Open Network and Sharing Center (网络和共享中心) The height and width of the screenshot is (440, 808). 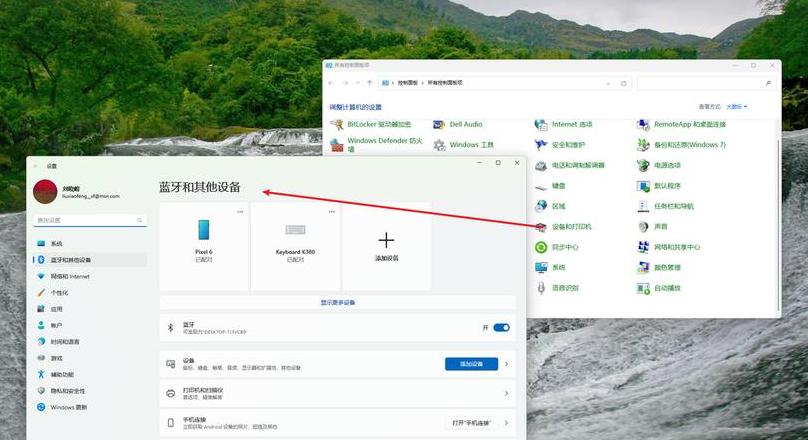click(668, 247)
